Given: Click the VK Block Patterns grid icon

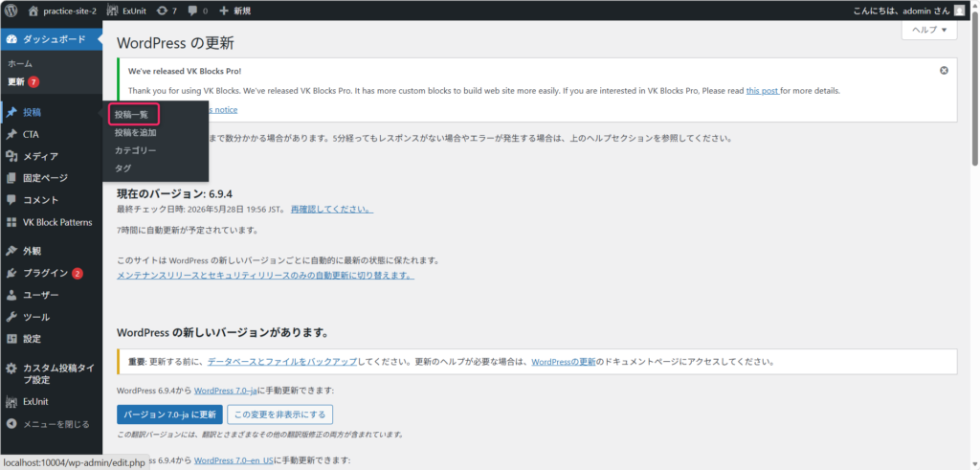Looking at the screenshot, I should click(x=11, y=222).
